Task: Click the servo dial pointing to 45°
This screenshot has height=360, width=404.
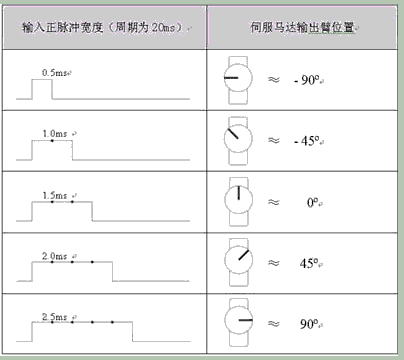Action: pyautogui.click(x=239, y=262)
